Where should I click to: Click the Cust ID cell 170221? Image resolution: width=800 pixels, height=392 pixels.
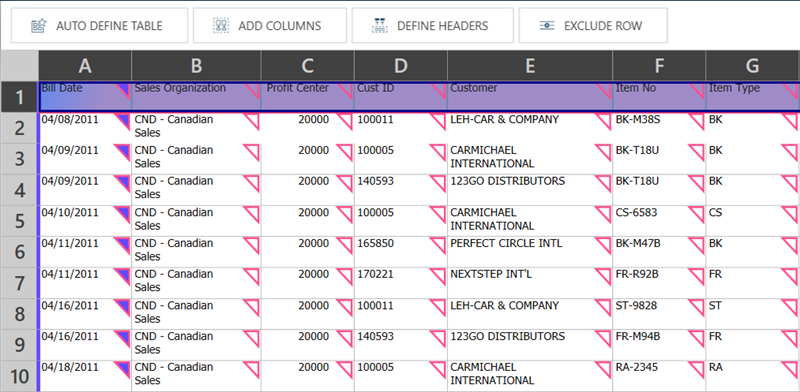(x=401, y=283)
